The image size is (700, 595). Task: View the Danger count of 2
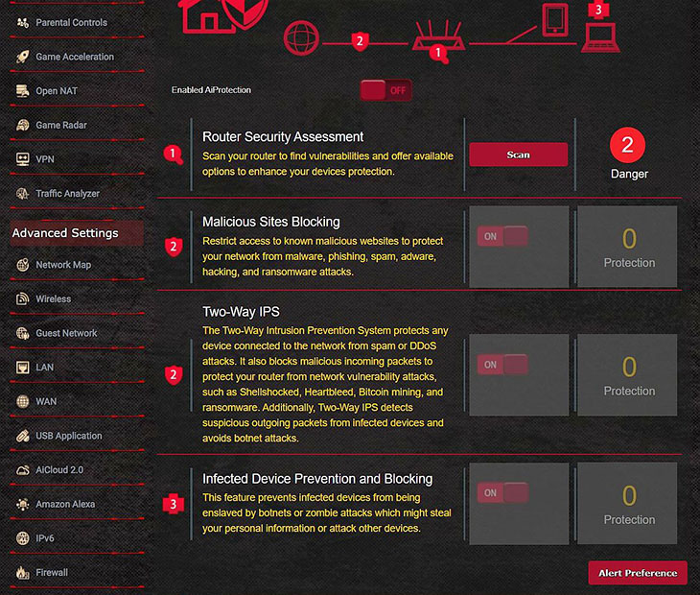627,145
